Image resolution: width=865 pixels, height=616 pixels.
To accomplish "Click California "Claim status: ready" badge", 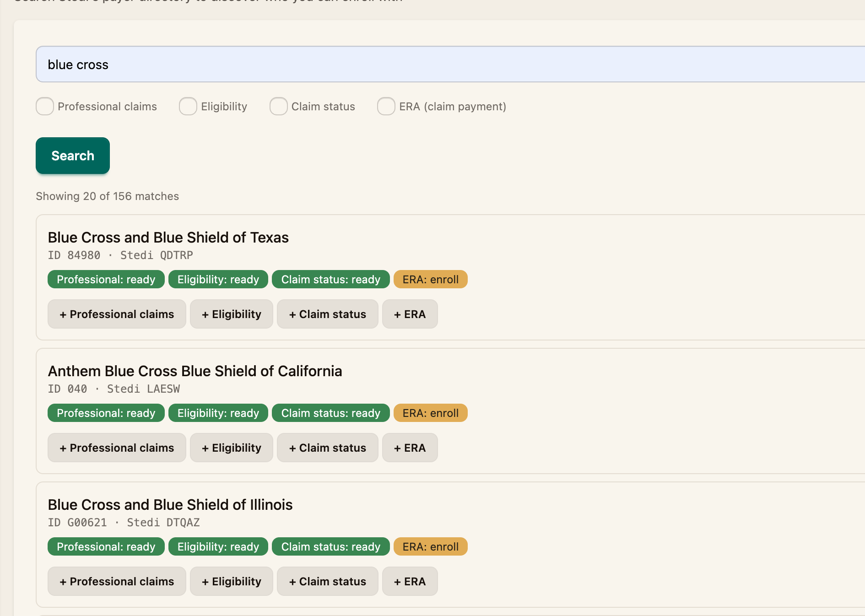I will (x=331, y=413).
